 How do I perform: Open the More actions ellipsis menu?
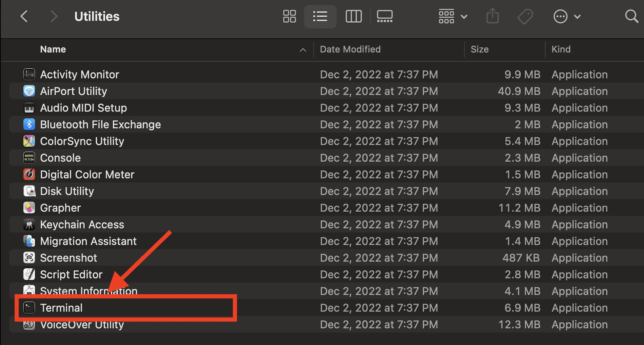click(x=566, y=16)
